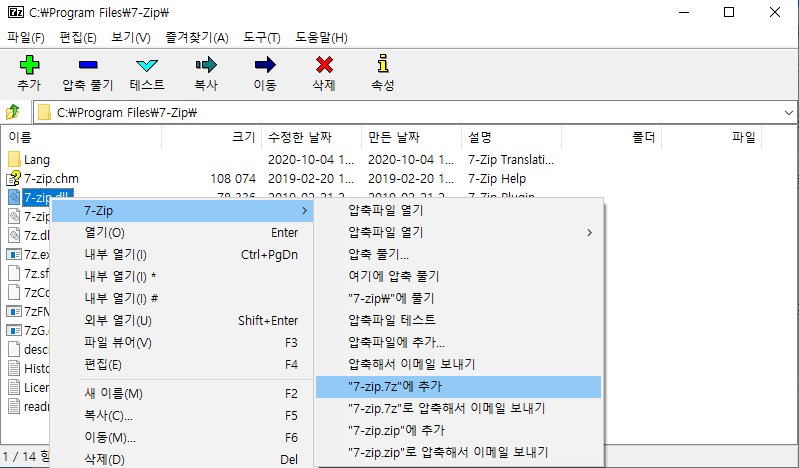
Task: Select 내부 열기(I) with Ctrl+PgDn shortcut
Action: click(182, 254)
